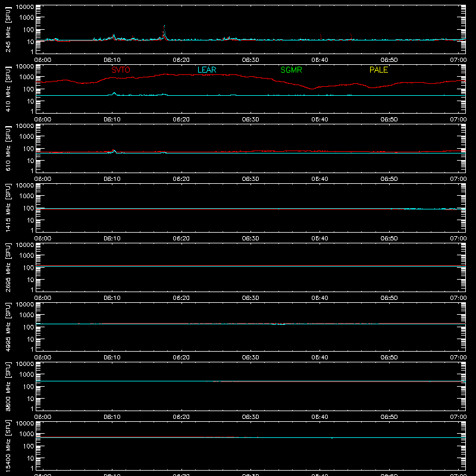
Task: Click the 4995 MHz [SFU] axis title
Action: (x=8, y=327)
